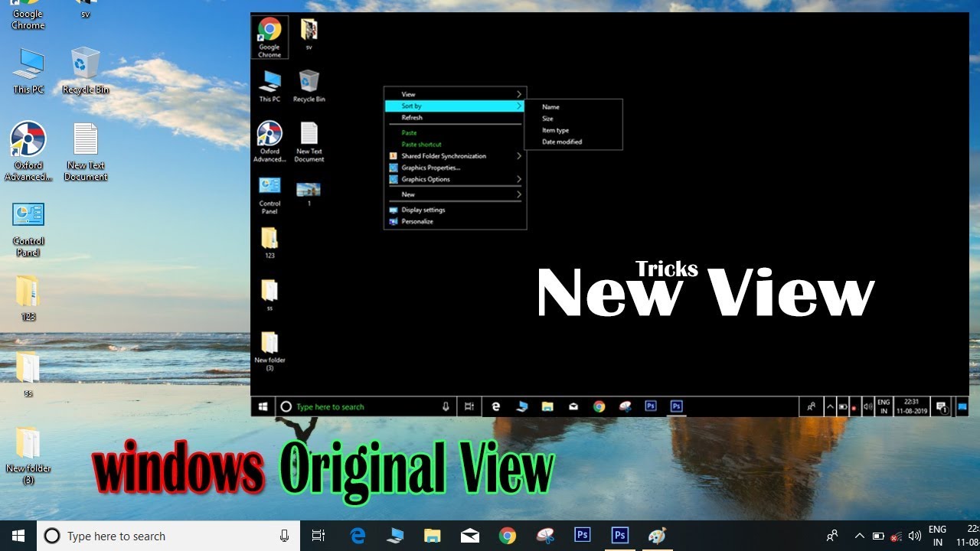The width and height of the screenshot is (980, 551).
Task: Open Personalize from context menu
Action: click(x=455, y=221)
